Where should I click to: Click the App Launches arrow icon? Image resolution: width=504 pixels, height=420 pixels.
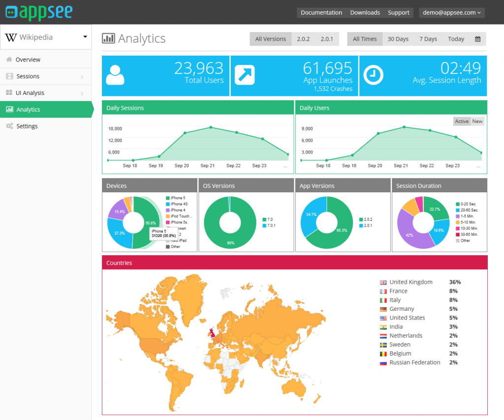point(245,75)
